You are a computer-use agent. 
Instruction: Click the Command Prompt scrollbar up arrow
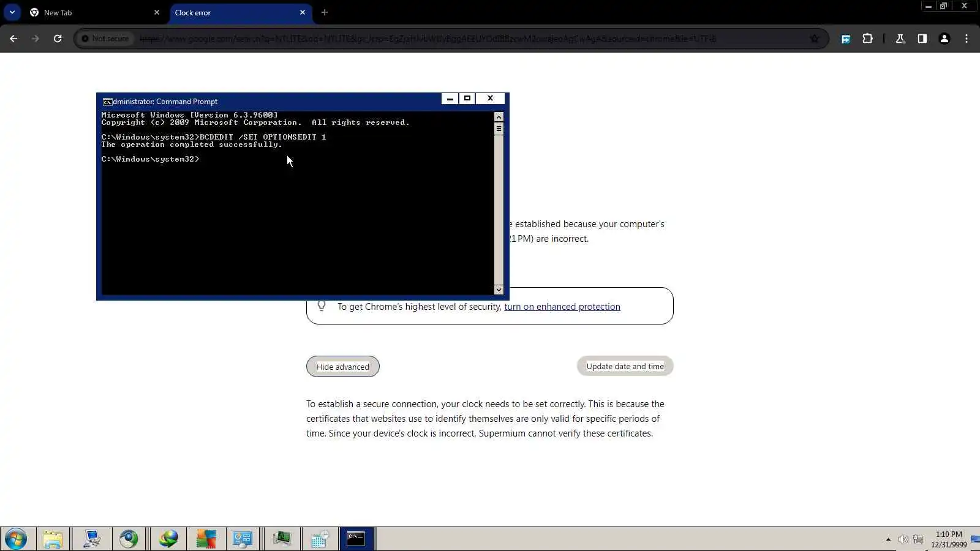coord(499,117)
